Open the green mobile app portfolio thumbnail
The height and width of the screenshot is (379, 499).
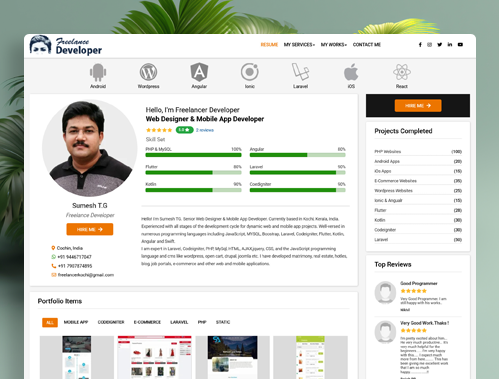[x=310, y=357]
